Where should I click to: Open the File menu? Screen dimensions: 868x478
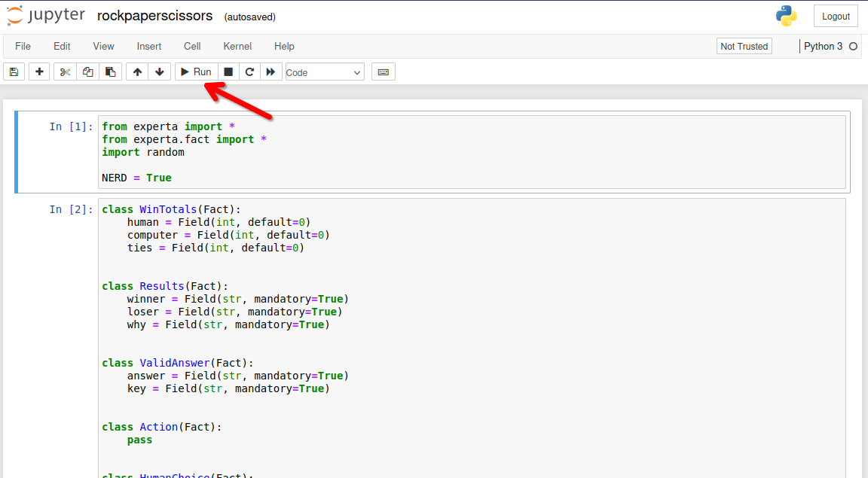[x=23, y=46]
